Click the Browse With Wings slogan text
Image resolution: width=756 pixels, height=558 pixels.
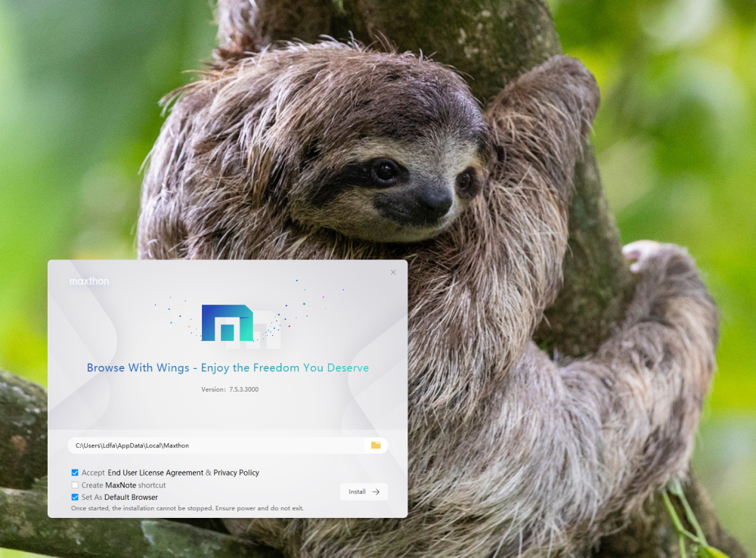click(228, 368)
